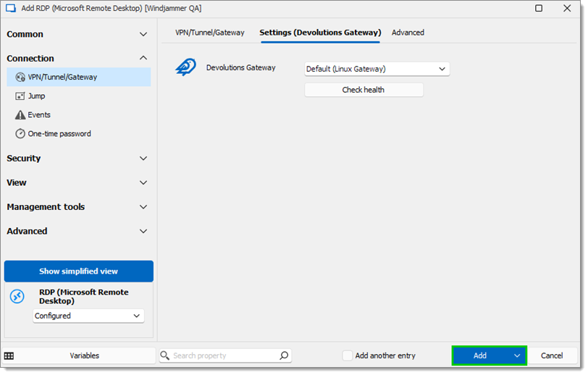Expand the Advanced sidebar section
588x375 pixels.
click(77, 232)
